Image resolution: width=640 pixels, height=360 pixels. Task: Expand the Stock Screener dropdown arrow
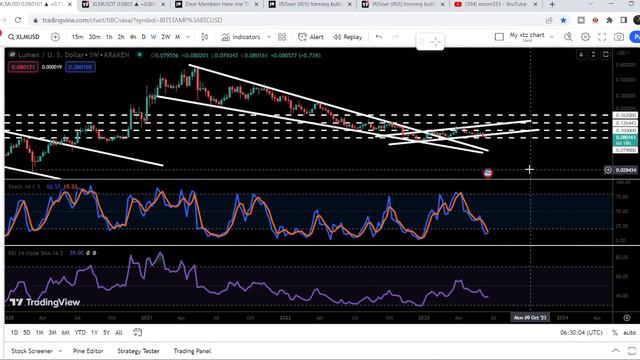click(x=60, y=351)
